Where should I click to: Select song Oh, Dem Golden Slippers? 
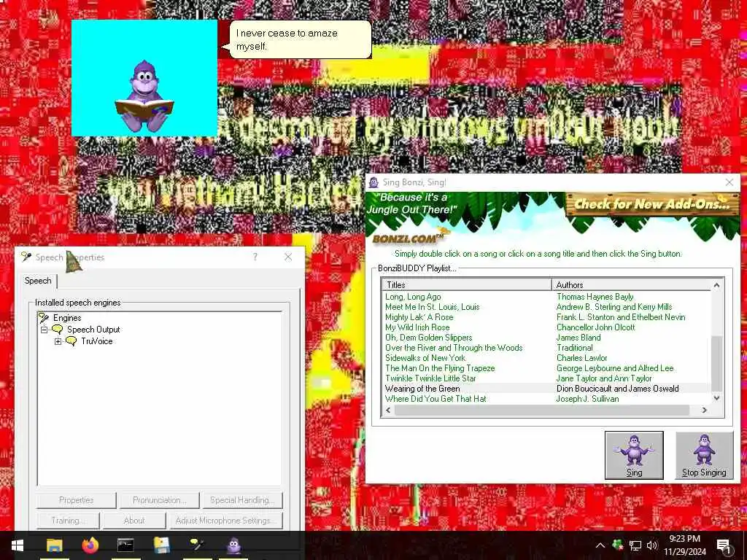(429, 338)
